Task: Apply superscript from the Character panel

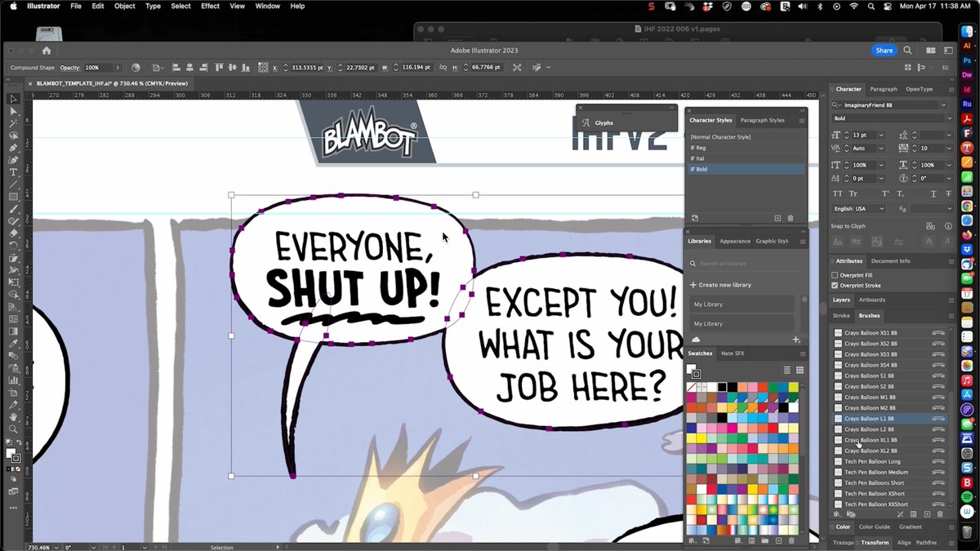Action: click(x=887, y=193)
